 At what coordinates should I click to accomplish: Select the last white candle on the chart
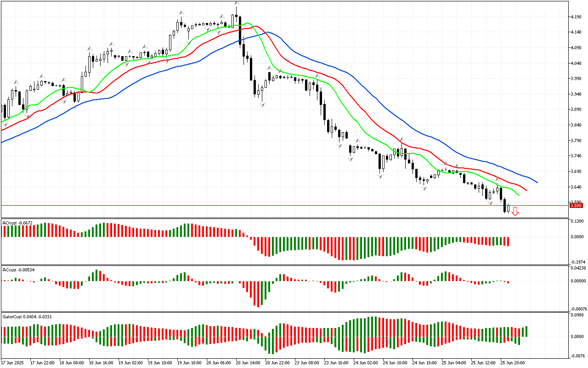pyautogui.click(x=508, y=208)
